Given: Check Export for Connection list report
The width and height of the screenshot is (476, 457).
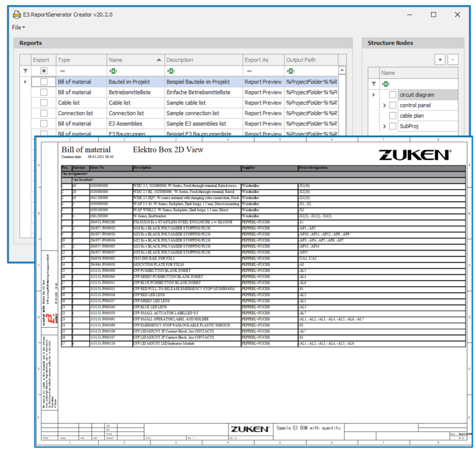Looking at the screenshot, I should [x=44, y=113].
